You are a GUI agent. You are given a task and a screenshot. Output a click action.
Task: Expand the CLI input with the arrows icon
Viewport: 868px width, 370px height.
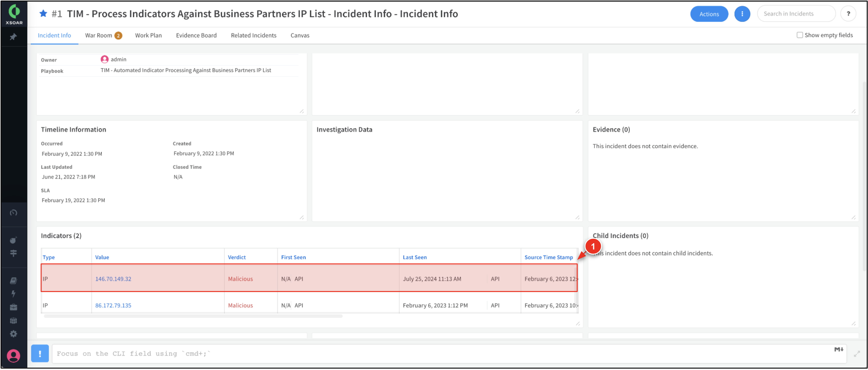pos(857,354)
